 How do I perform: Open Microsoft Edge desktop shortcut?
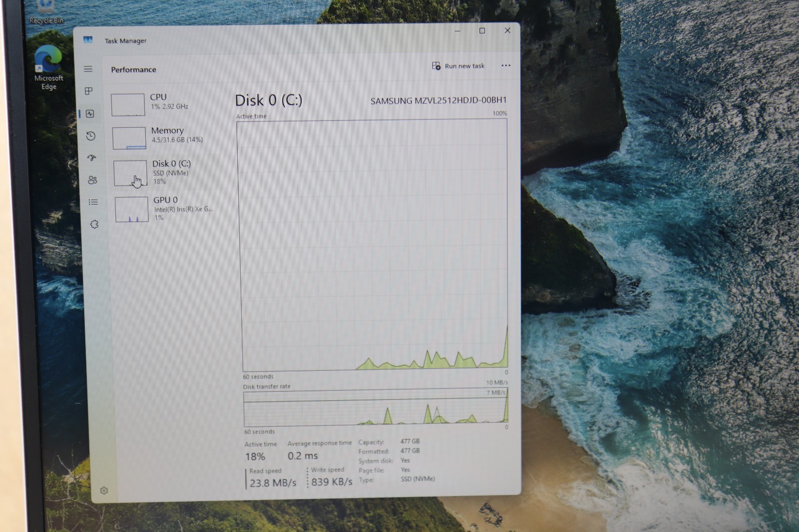48,67
